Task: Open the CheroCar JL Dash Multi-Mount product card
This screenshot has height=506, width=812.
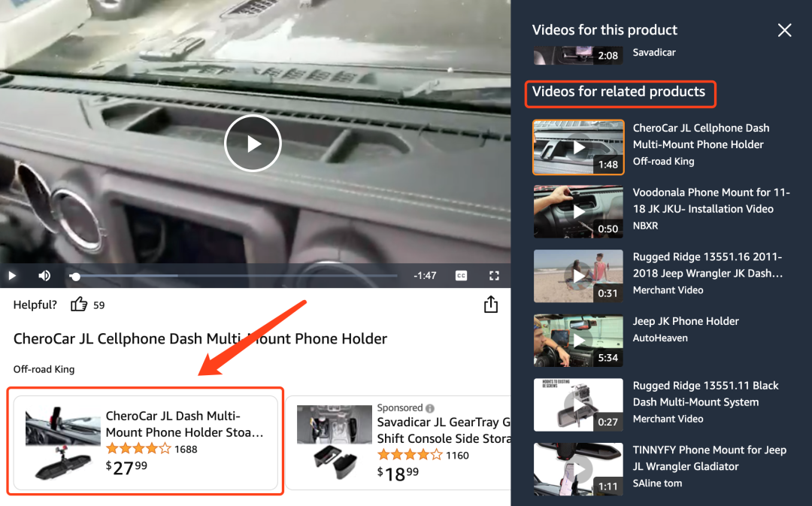Action: [146, 443]
